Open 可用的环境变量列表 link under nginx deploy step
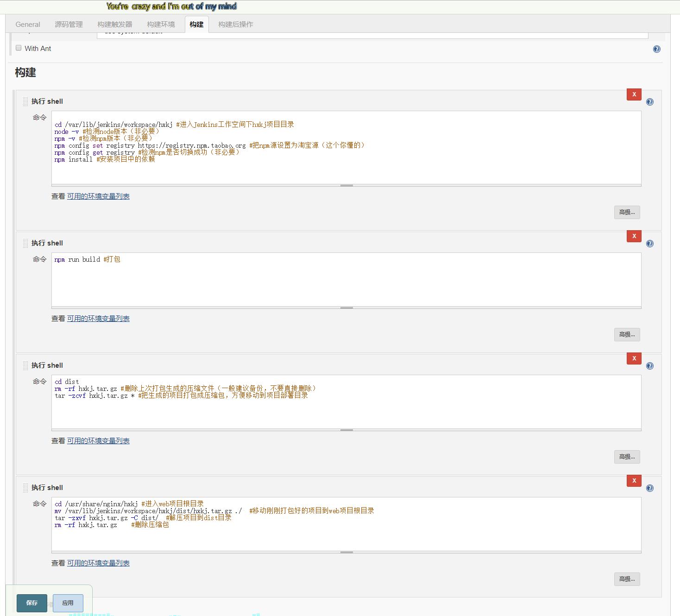The width and height of the screenshot is (680, 616). tap(98, 563)
